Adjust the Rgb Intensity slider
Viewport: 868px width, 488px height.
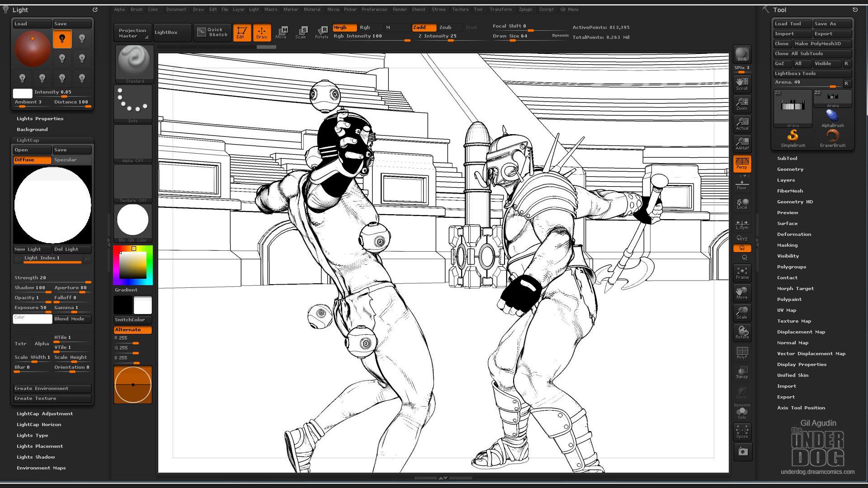(x=372, y=37)
